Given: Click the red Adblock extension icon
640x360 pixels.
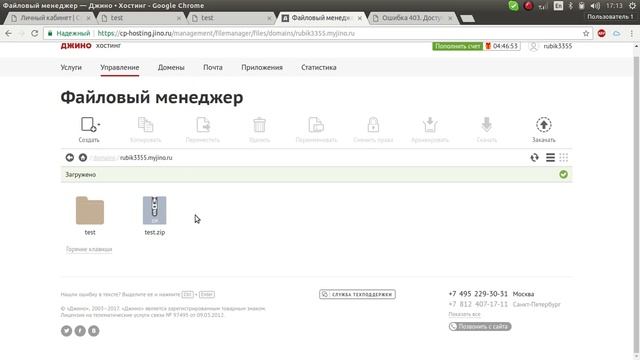Looking at the screenshot, I should 602,33.
